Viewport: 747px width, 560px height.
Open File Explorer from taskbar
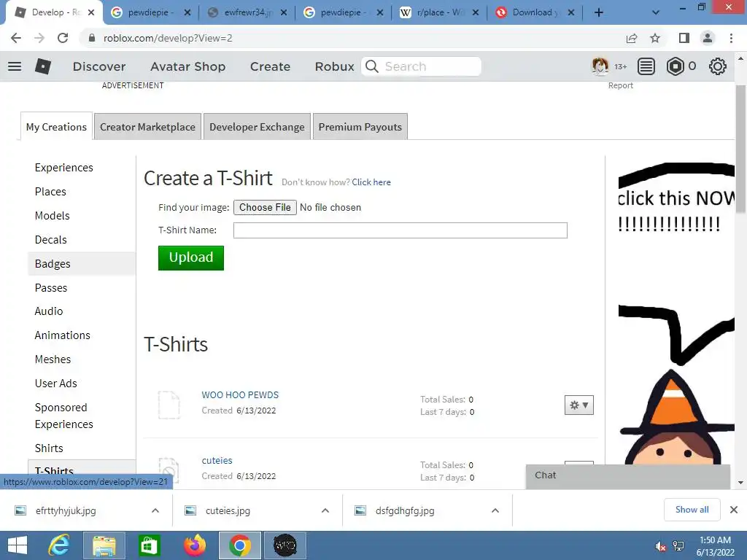(104, 545)
